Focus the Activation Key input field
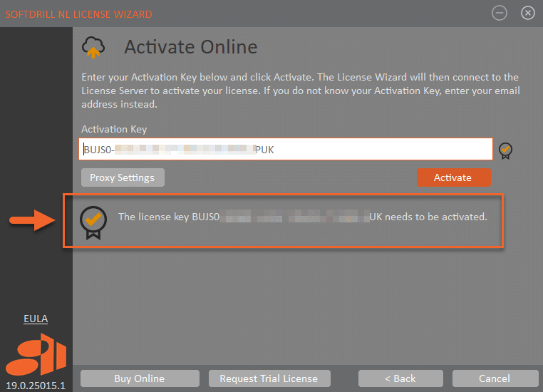The image size is (543, 392). tap(285, 150)
